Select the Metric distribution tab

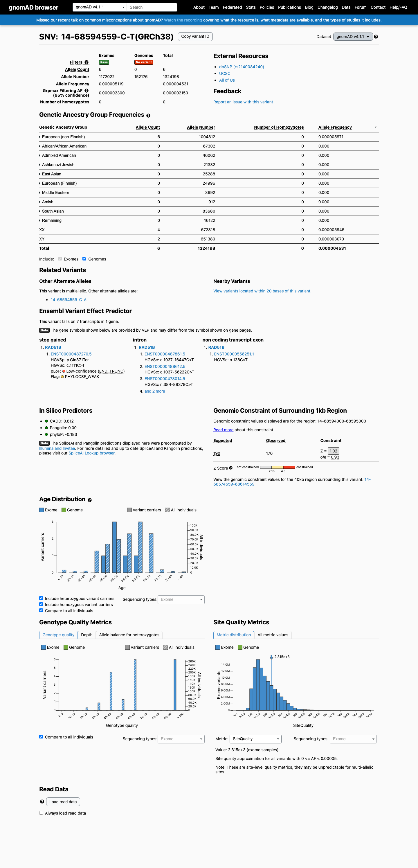[234, 635]
